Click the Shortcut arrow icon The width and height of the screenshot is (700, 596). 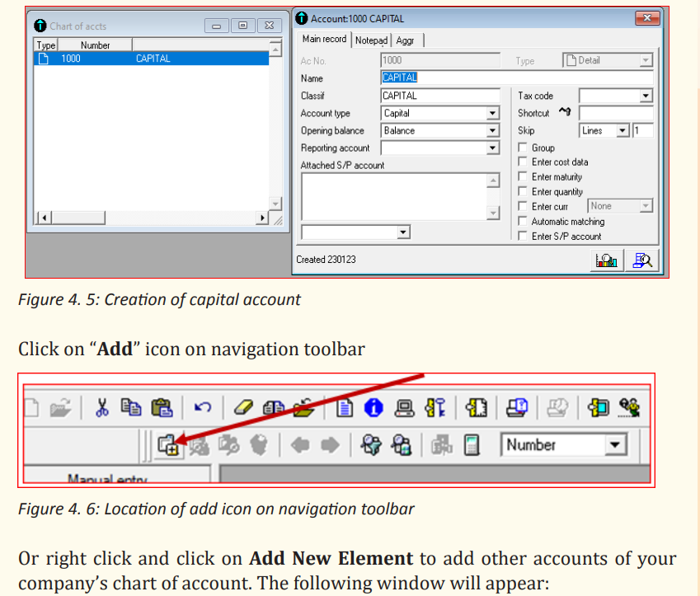pyautogui.click(x=565, y=111)
